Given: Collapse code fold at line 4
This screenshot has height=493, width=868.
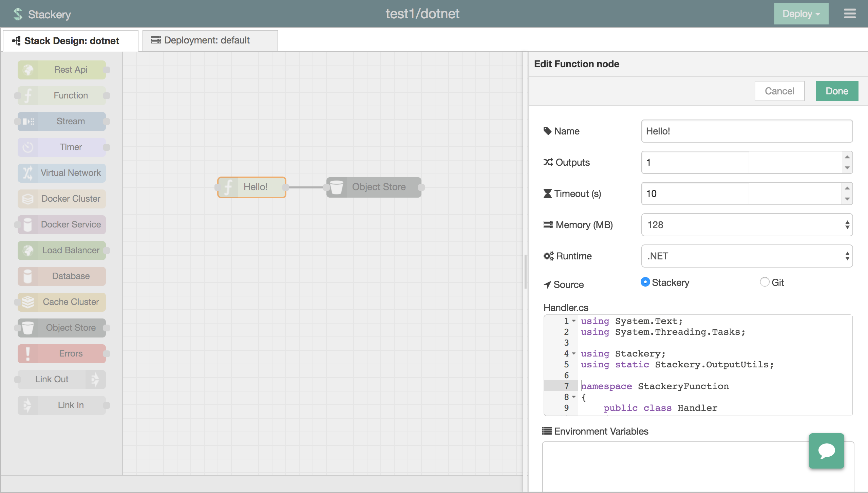Looking at the screenshot, I should pyautogui.click(x=574, y=353).
